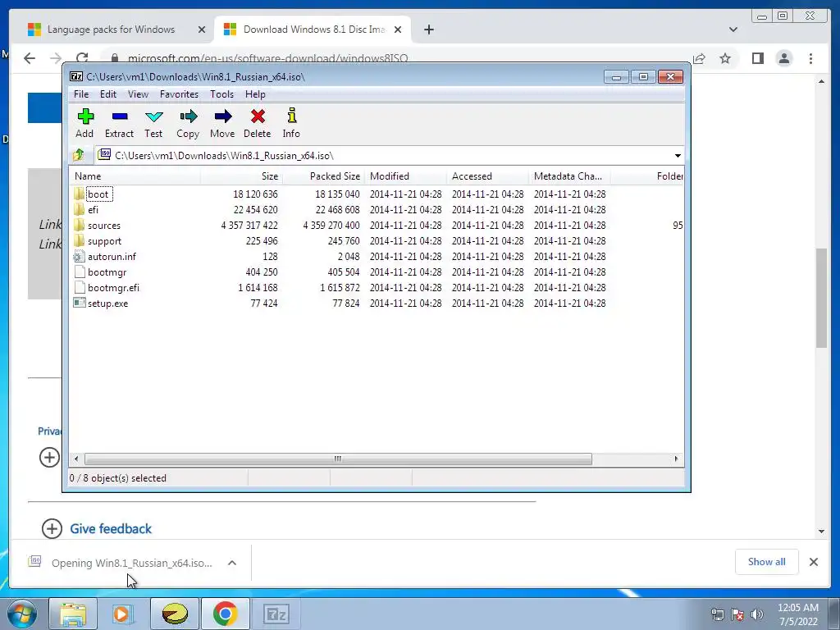Open the Favorites menu
The height and width of the screenshot is (630, 840).
tap(179, 94)
